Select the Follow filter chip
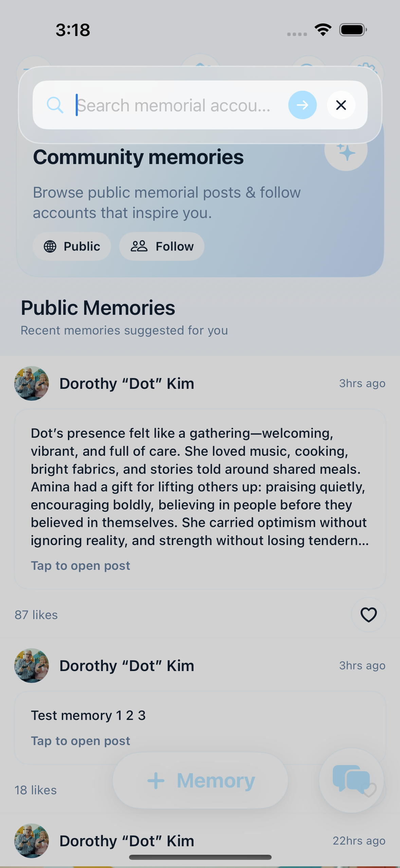This screenshot has height=868, width=400. pos(162,246)
